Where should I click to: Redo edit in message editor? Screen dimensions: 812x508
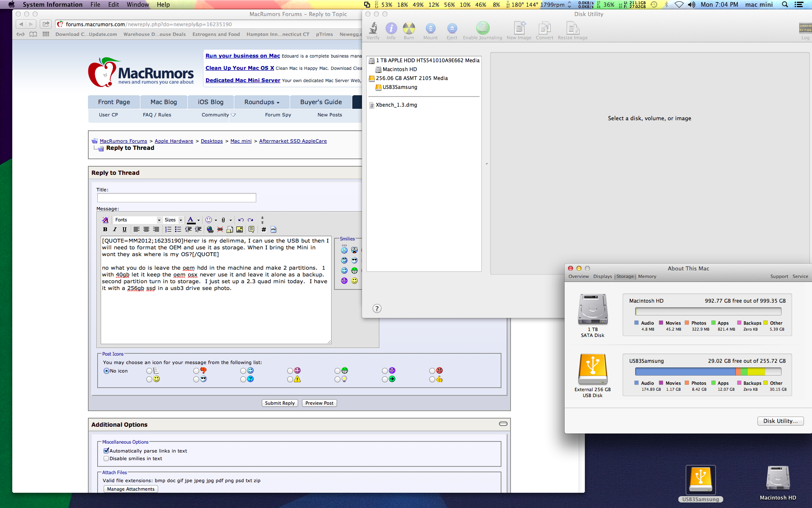tap(250, 220)
